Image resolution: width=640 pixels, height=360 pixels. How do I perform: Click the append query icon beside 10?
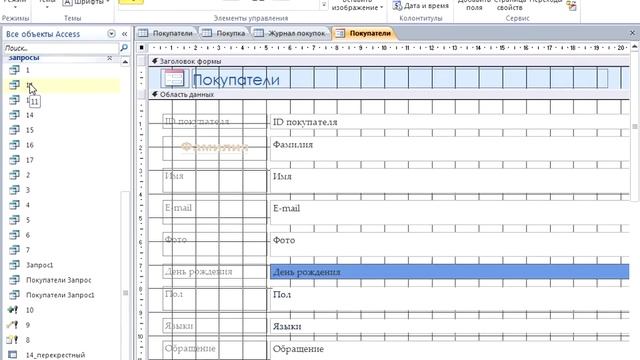point(13,310)
